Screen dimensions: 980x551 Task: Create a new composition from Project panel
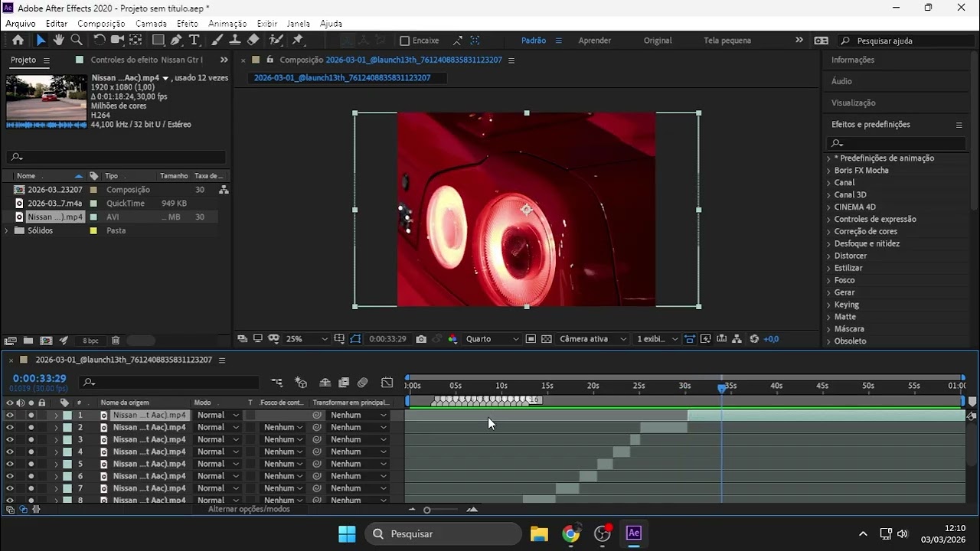point(46,341)
